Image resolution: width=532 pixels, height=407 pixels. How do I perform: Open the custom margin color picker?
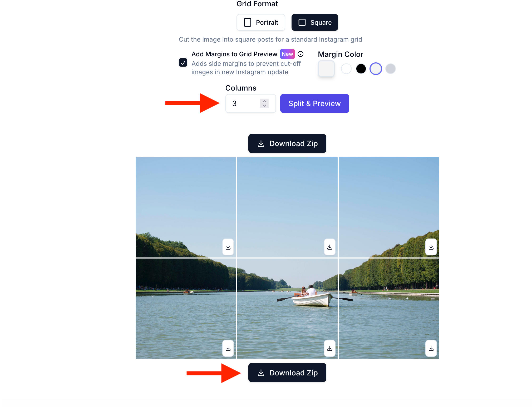[326, 69]
